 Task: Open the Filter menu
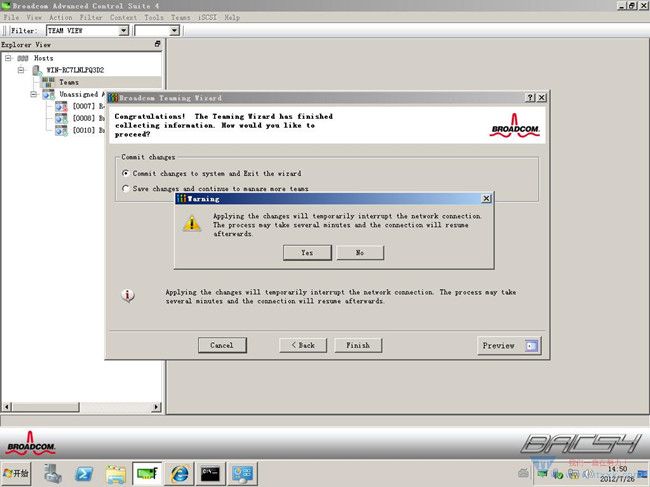coord(91,17)
